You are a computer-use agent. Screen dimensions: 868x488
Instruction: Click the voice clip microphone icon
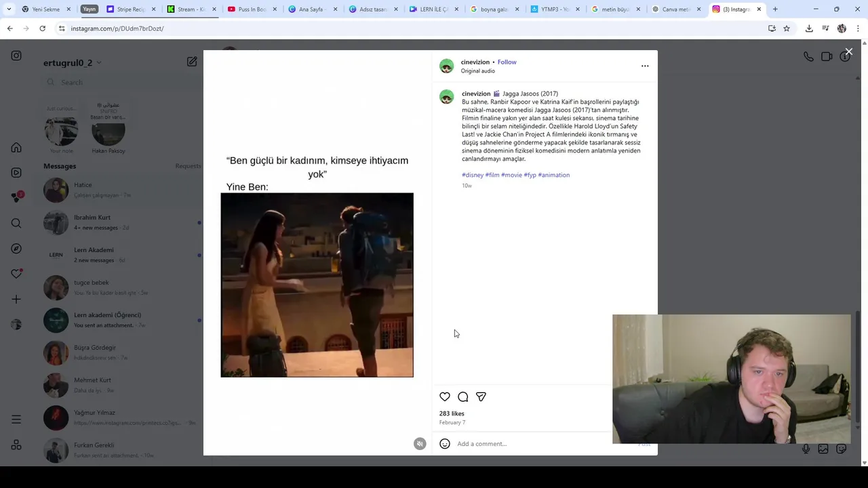[806, 449]
